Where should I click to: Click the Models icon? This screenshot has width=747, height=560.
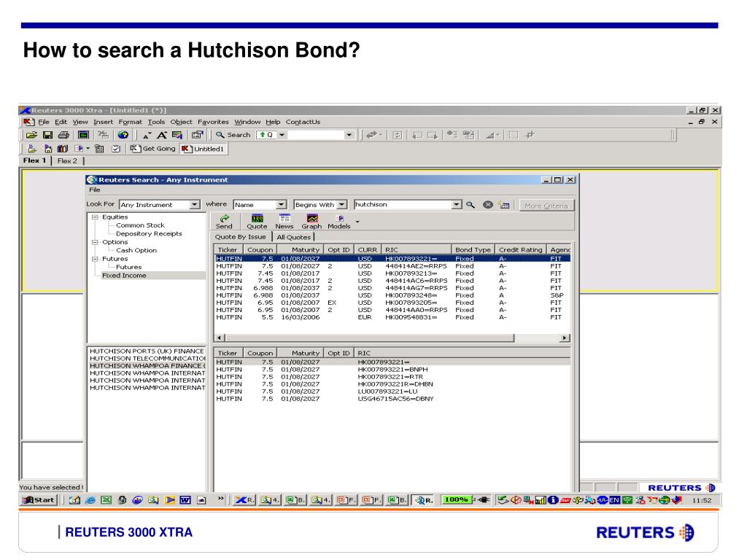point(338,222)
